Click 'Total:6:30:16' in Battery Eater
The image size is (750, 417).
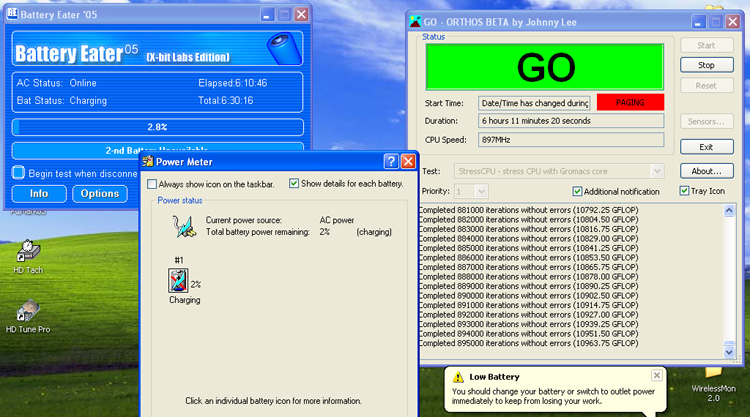pos(226,100)
